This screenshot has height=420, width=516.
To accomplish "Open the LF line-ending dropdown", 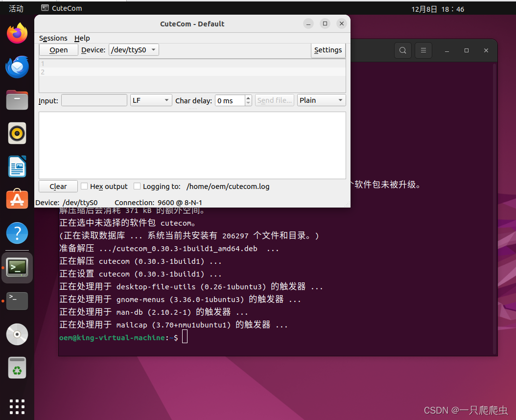I will pyautogui.click(x=151, y=100).
